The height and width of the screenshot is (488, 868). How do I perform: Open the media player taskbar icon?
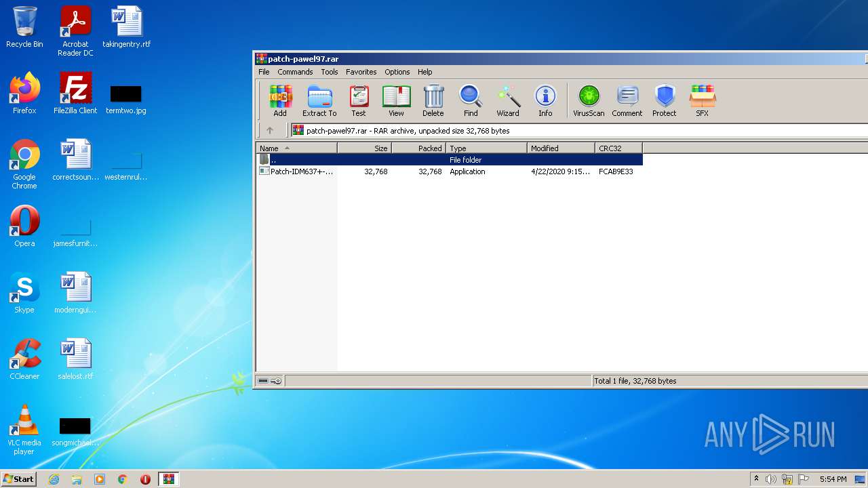coord(100,479)
